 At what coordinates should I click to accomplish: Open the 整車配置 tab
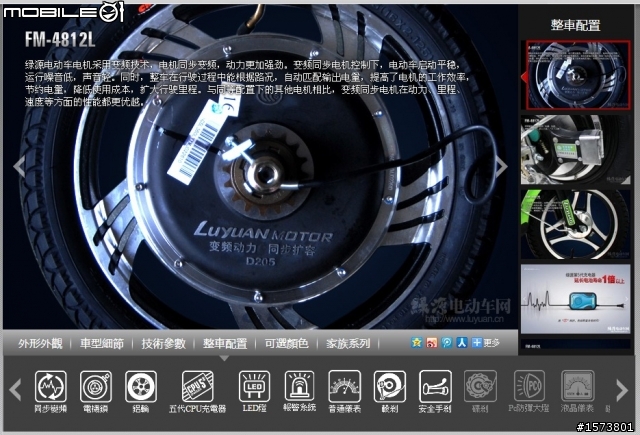click(225, 344)
